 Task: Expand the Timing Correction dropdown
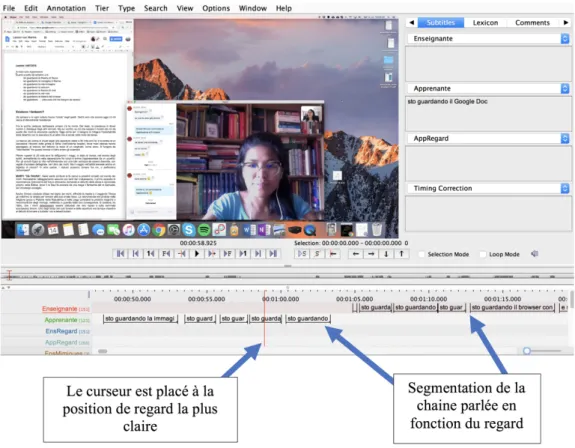tap(565, 188)
